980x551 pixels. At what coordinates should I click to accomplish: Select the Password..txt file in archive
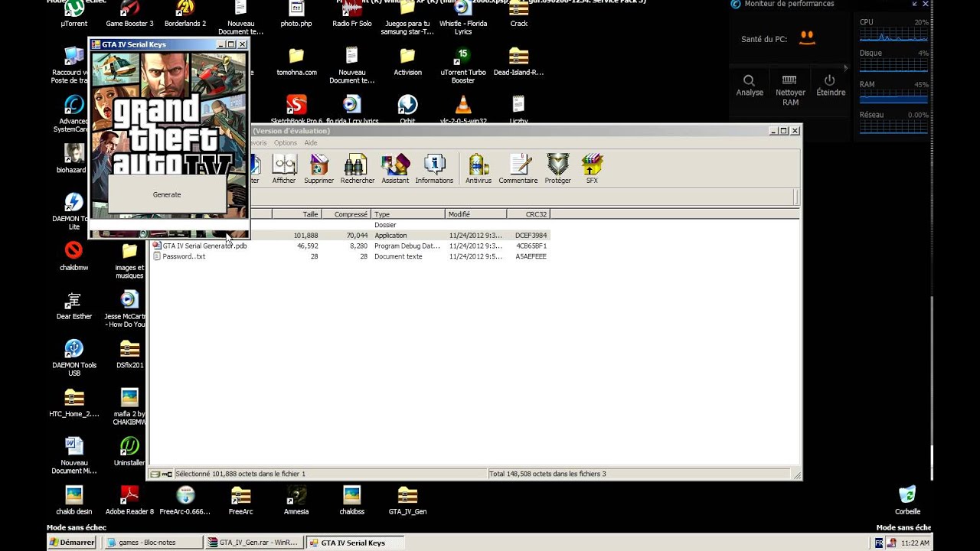(350, 256)
